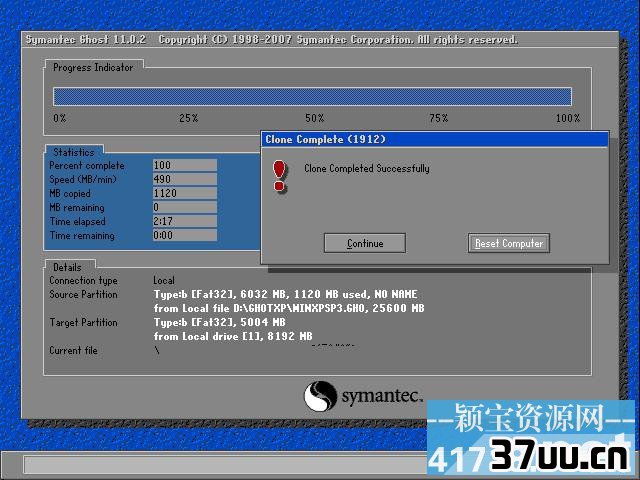Click the "Time elapsed" label
The height and width of the screenshot is (480, 640).
coord(78,222)
